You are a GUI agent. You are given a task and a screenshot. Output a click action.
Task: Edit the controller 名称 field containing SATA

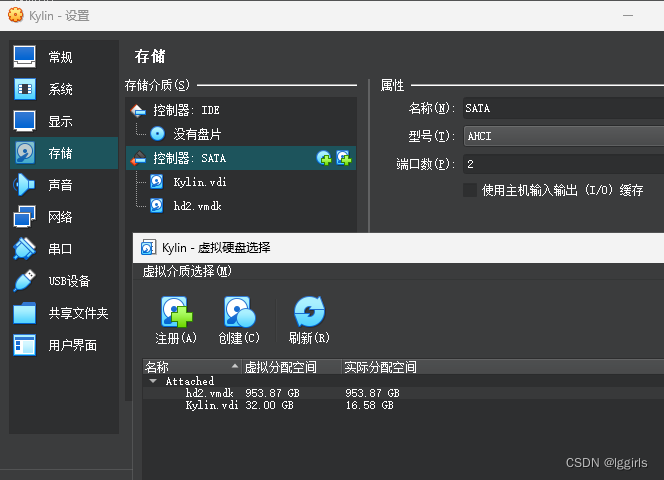pos(563,108)
